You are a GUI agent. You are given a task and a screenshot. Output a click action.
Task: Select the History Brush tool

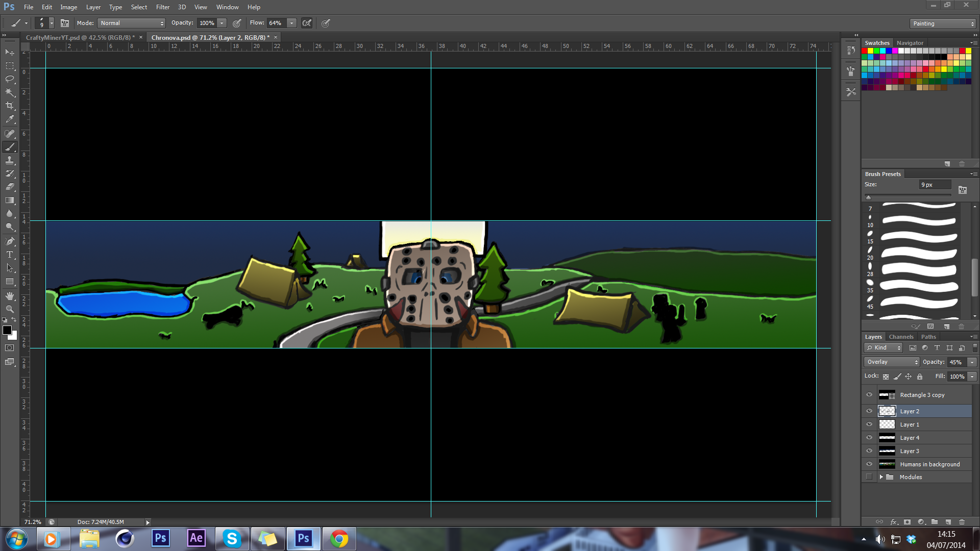(x=10, y=173)
